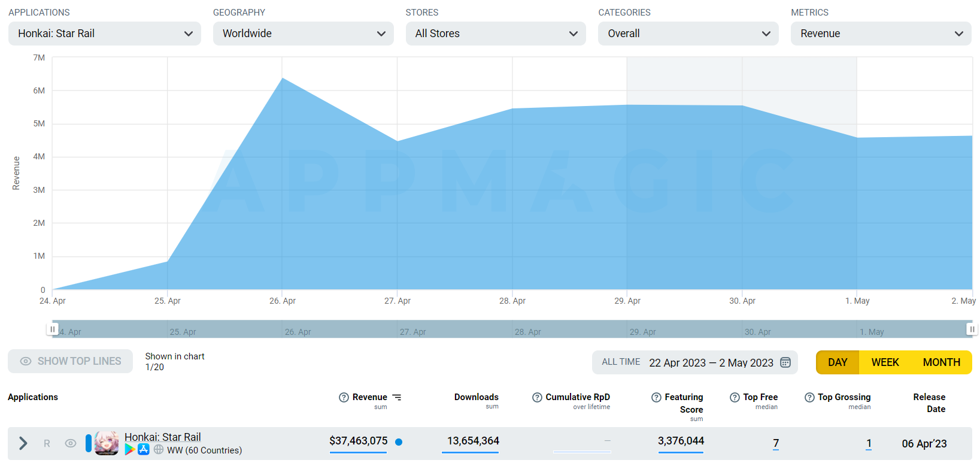Click the Top Grossing help icon
980x469 pixels.
pos(809,398)
